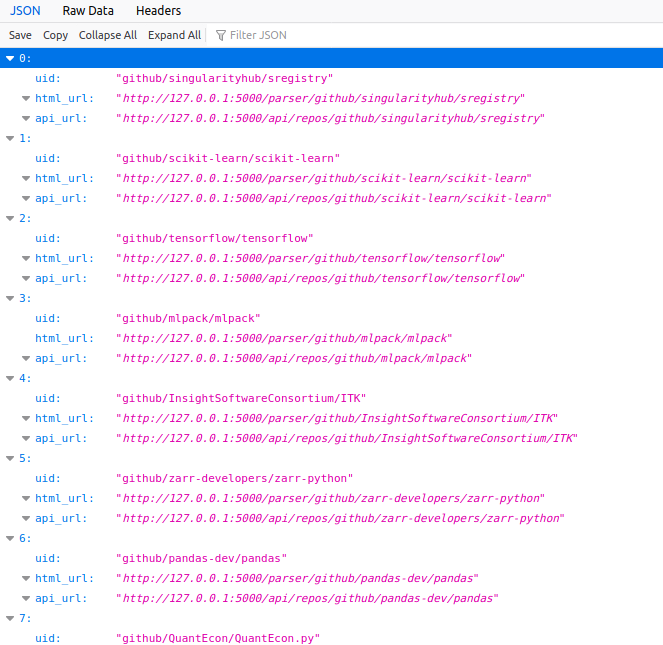Click Expand All
This screenshot has width=663, height=645.
(174, 35)
